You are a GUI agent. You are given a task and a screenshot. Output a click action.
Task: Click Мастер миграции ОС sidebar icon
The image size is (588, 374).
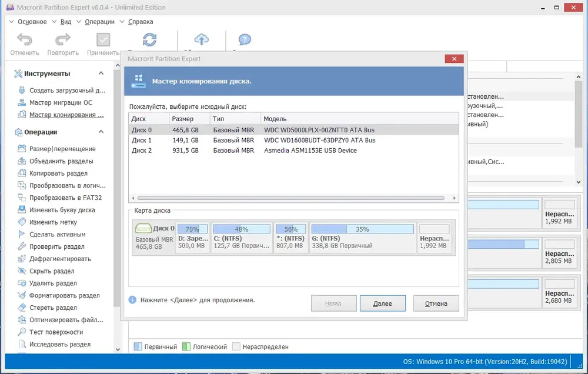click(22, 102)
